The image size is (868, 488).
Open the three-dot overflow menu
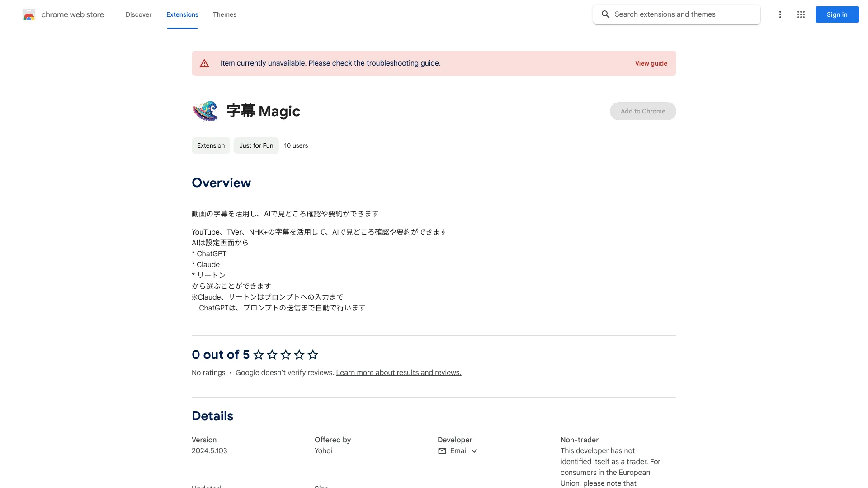(780, 14)
